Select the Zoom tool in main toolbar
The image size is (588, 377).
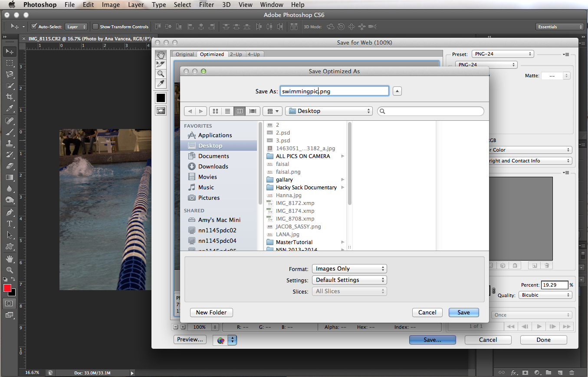click(x=9, y=270)
